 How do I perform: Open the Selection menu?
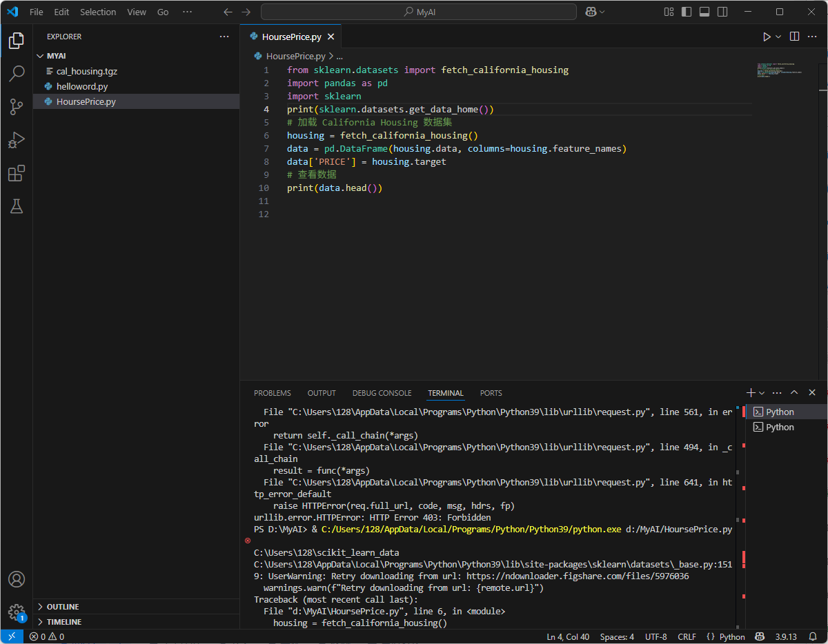click(x=98, y=12)
